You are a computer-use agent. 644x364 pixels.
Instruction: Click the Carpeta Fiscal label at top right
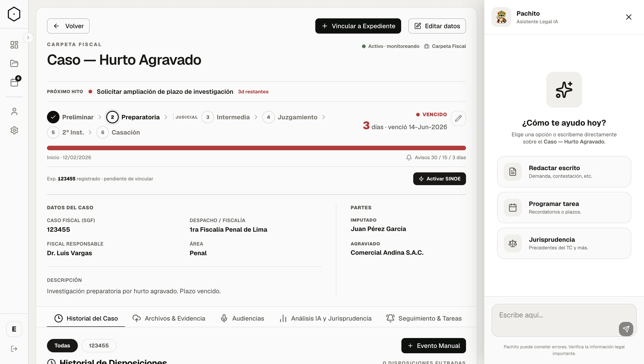click(x=449, y=46)
